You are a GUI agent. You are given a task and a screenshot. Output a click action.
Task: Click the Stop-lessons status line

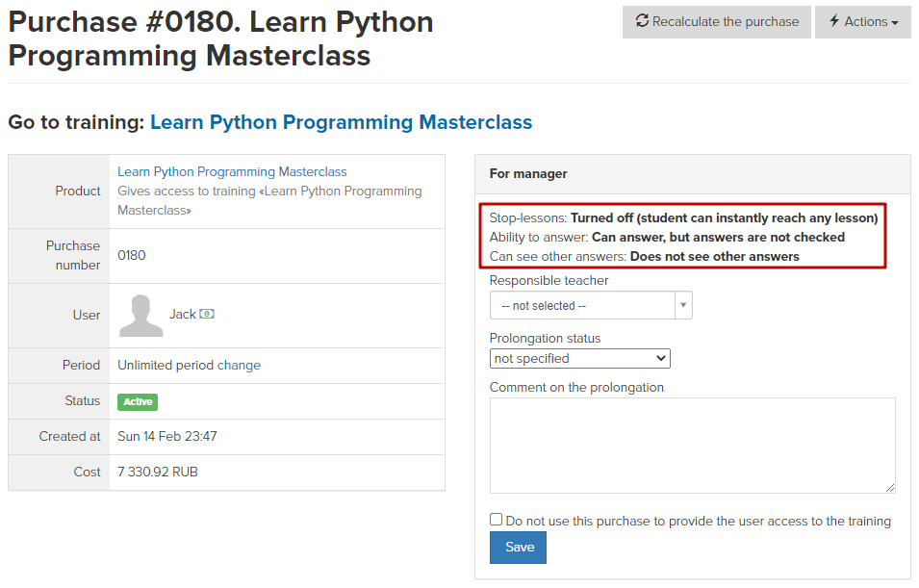(x=683, y=218)
